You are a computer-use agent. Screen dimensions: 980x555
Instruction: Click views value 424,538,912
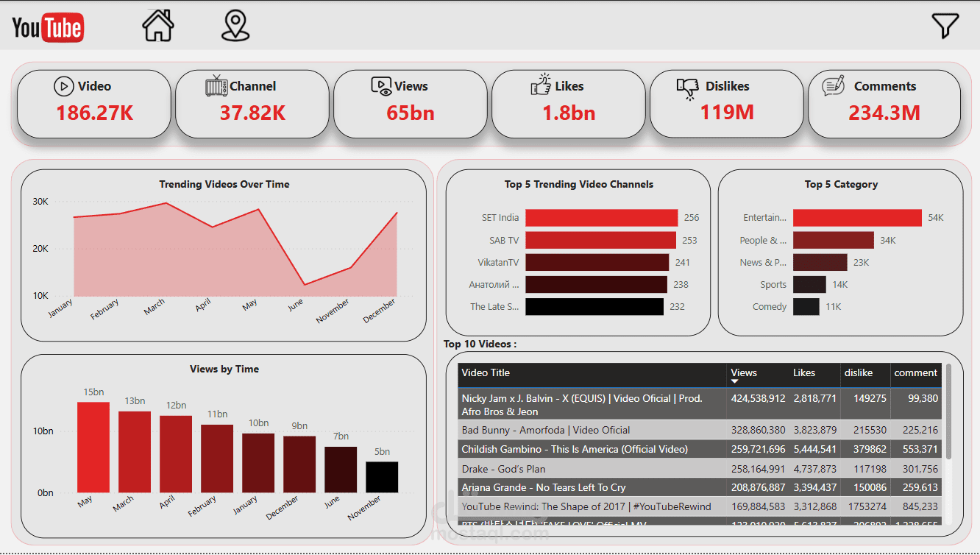click(758, 398)
